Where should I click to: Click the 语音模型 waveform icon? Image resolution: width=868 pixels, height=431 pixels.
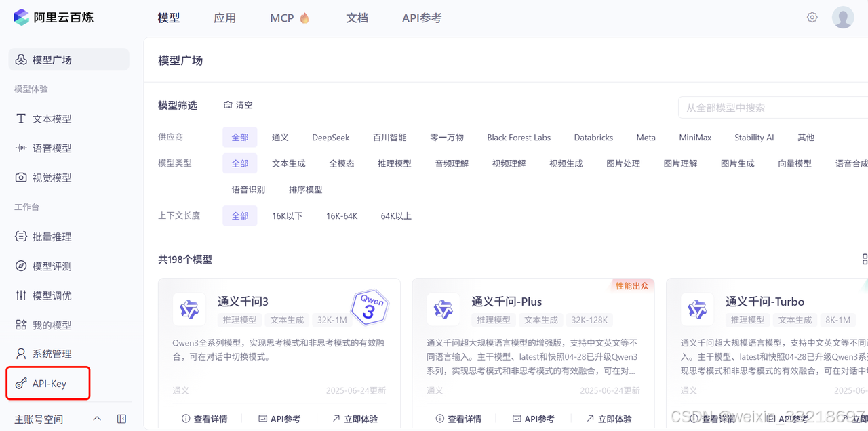(x=21, y=148)
